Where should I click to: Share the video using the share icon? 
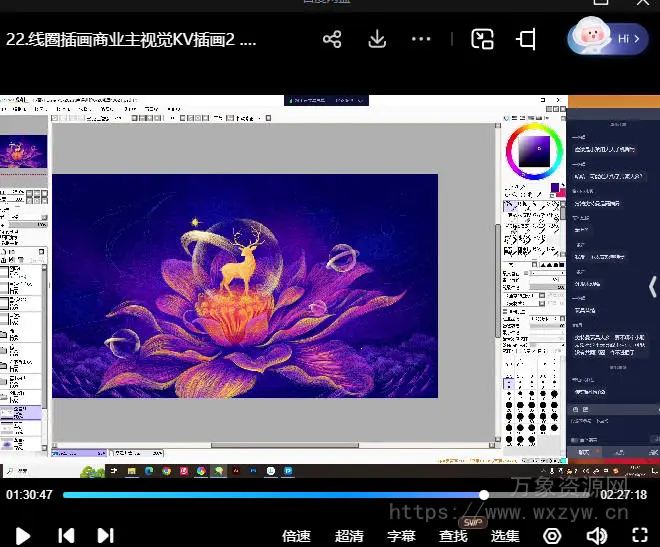pos(332,40)
